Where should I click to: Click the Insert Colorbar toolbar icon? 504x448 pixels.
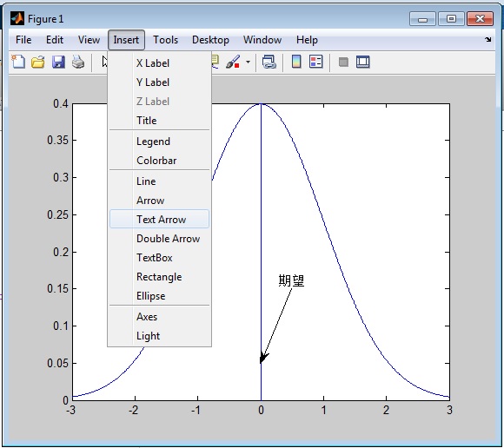coord(296,62)
